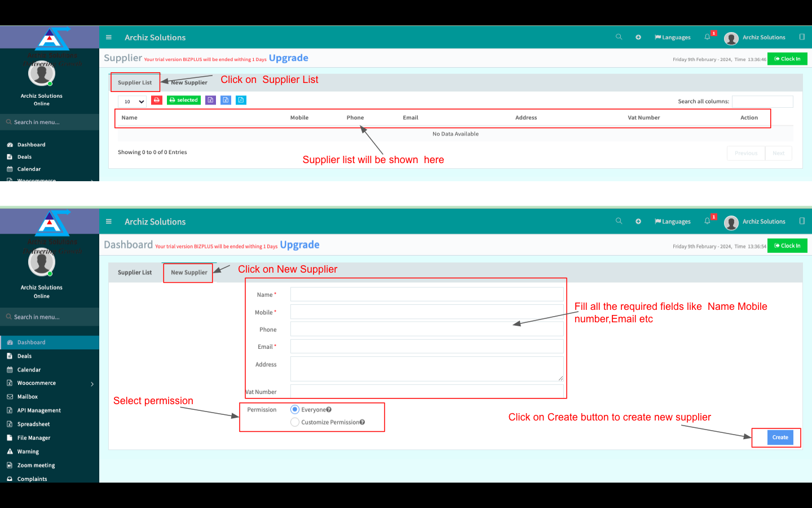The height and width of the screenshot is (508, 812).
Task: Open API Management in the sidebar
Action: tap(38, 411)
